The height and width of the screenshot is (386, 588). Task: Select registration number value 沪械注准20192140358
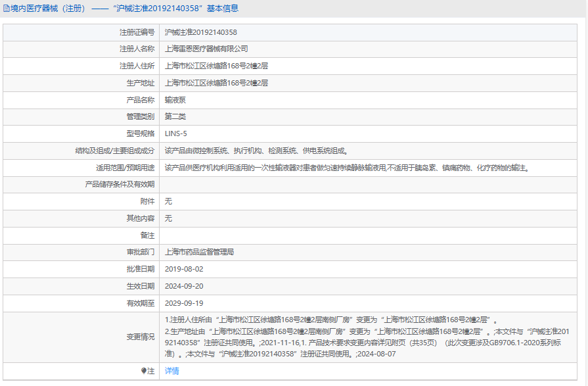tap(200, 32)
